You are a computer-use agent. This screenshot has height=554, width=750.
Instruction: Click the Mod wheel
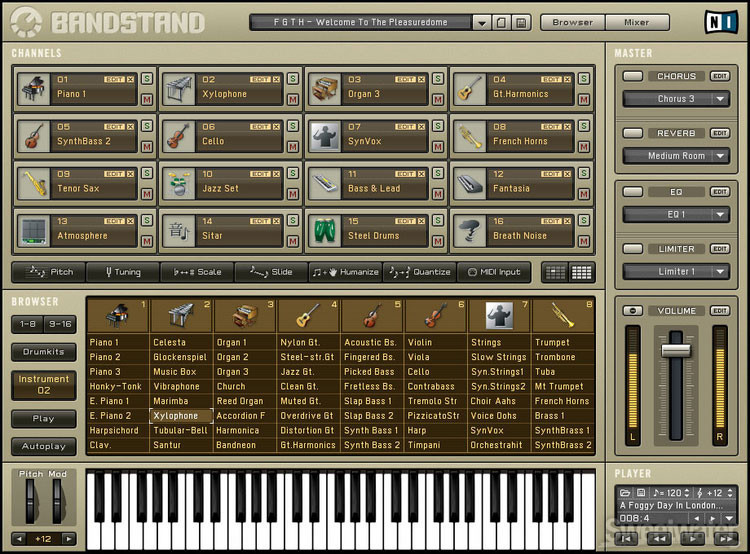[57, 501]
